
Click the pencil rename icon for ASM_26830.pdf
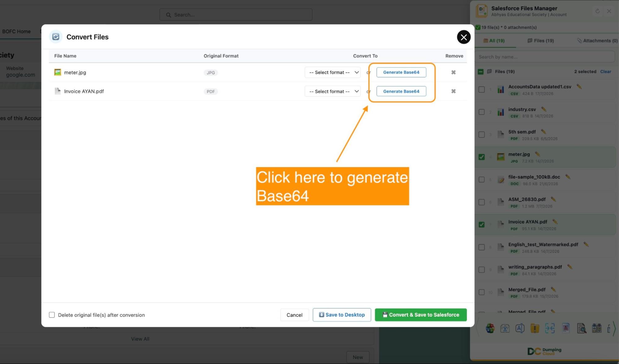click(x=553, y=199)
